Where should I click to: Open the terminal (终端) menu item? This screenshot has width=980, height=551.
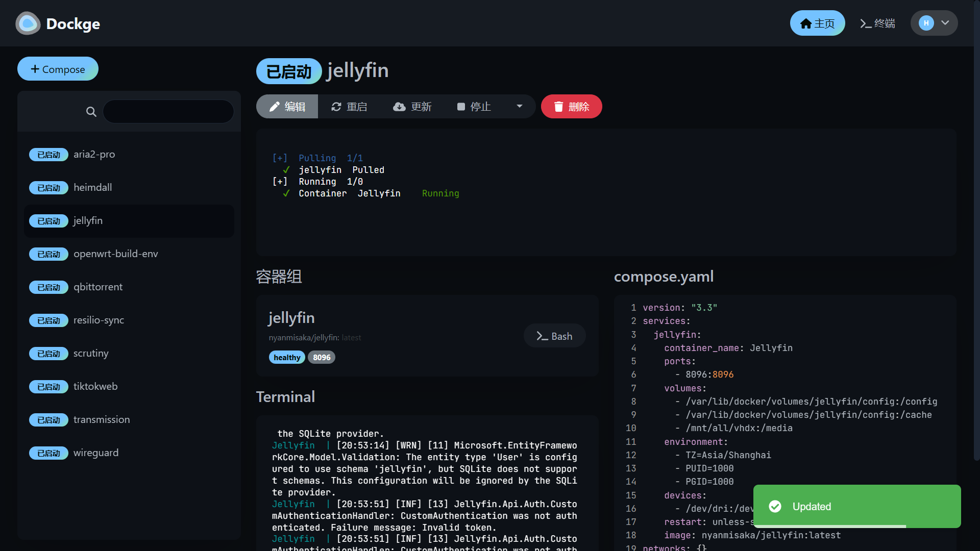point(877,23)
